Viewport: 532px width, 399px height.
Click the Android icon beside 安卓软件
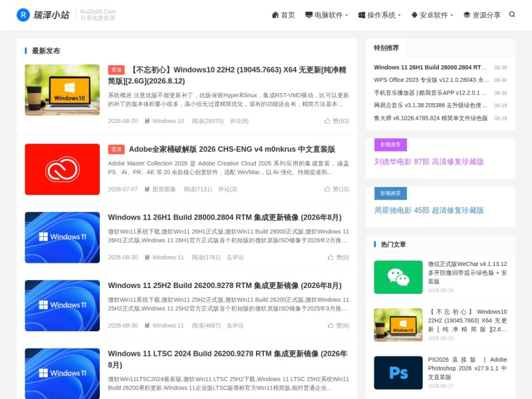point(414,15)
